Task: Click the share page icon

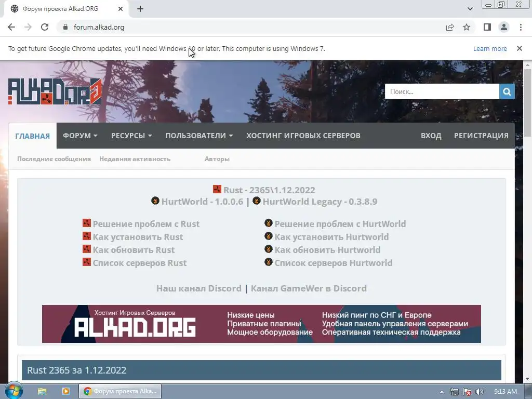Action: [x=450, y=27]
